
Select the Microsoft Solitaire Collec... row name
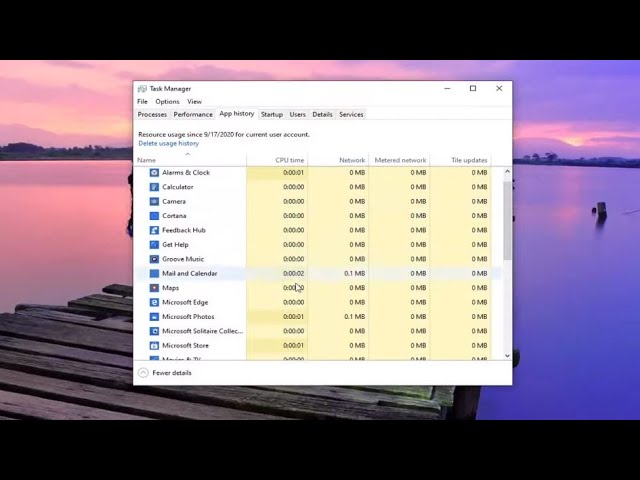(202, 331)
